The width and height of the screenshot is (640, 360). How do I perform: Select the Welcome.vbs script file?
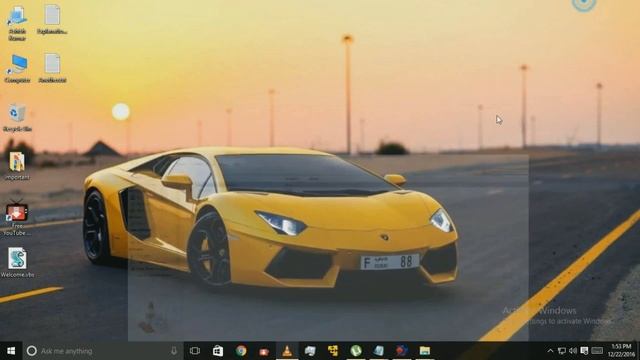coord(17,262)
